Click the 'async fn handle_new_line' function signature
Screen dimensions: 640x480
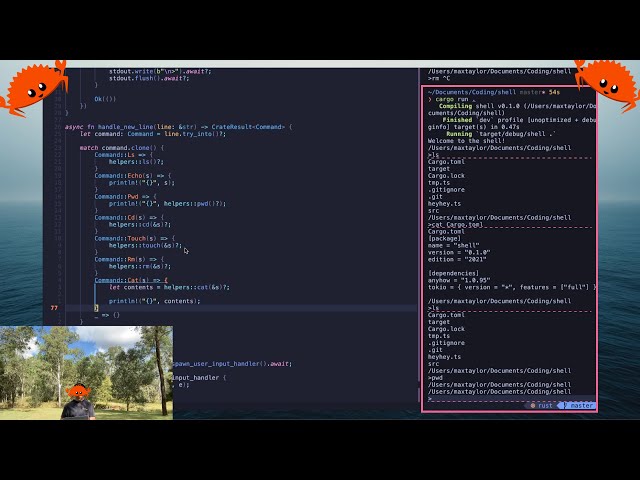178,127
